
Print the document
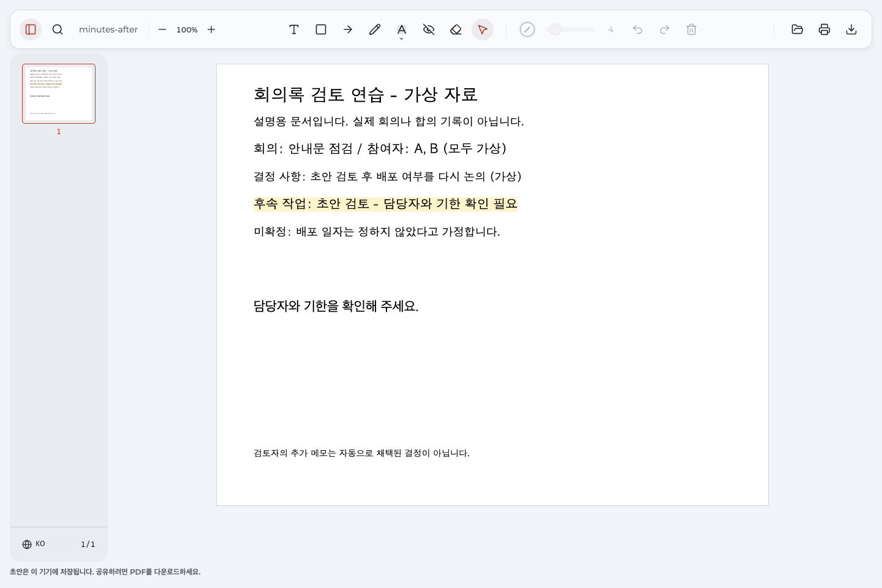point(824,29)
